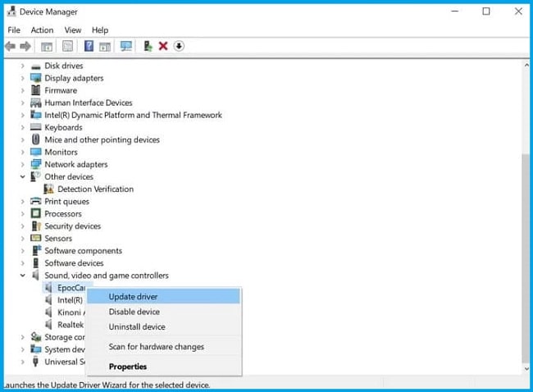
Task: Click the Device Manager title bar icon
Action: coord(11,11)
